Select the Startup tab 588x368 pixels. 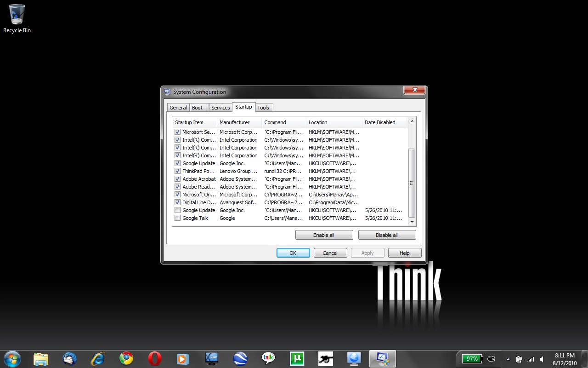coord(243,107)
